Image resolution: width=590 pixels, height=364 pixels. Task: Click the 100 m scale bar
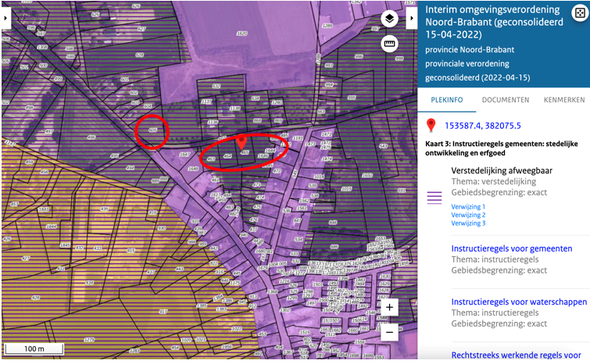[34, 349]
